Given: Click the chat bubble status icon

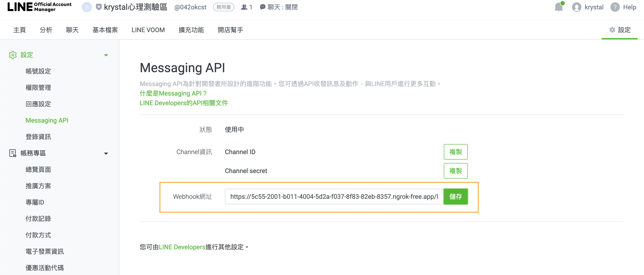Looking at the screenshot, I should point(263,7).
